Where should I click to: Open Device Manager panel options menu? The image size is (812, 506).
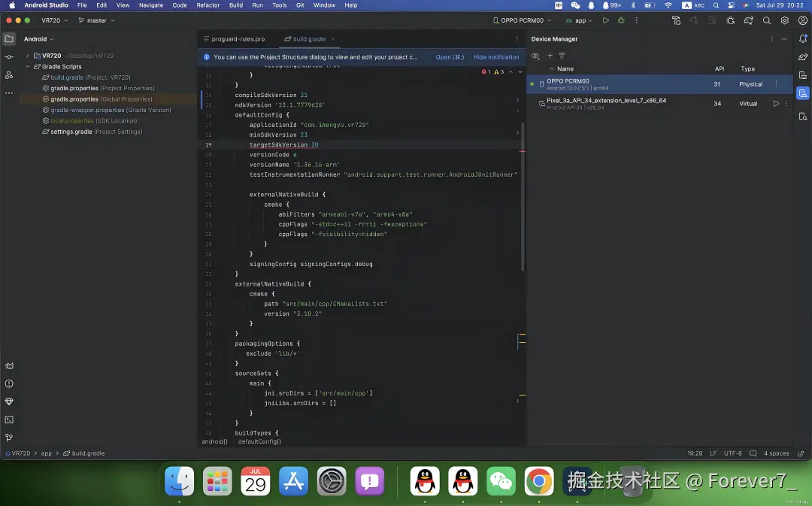click(771, 39)
